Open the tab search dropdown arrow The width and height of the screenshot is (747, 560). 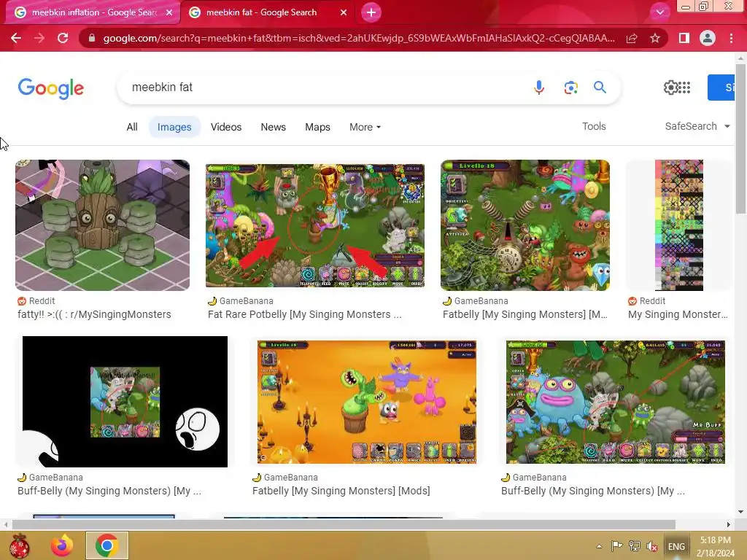point(659,12)
